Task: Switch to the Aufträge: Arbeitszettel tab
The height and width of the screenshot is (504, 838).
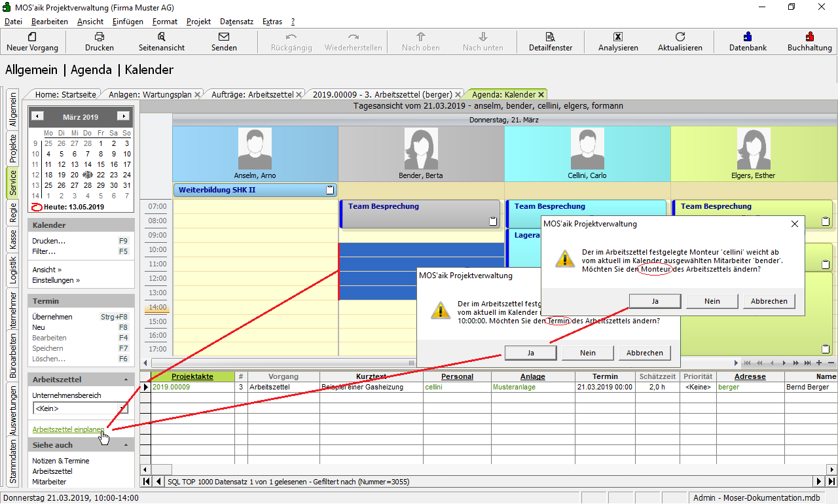Action: (x=251, y=94)
